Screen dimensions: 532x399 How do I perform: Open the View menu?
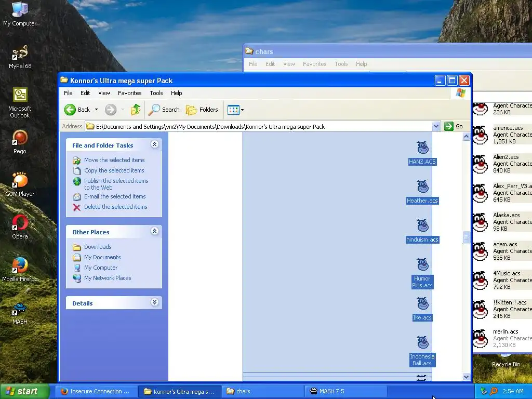point(104,93)
